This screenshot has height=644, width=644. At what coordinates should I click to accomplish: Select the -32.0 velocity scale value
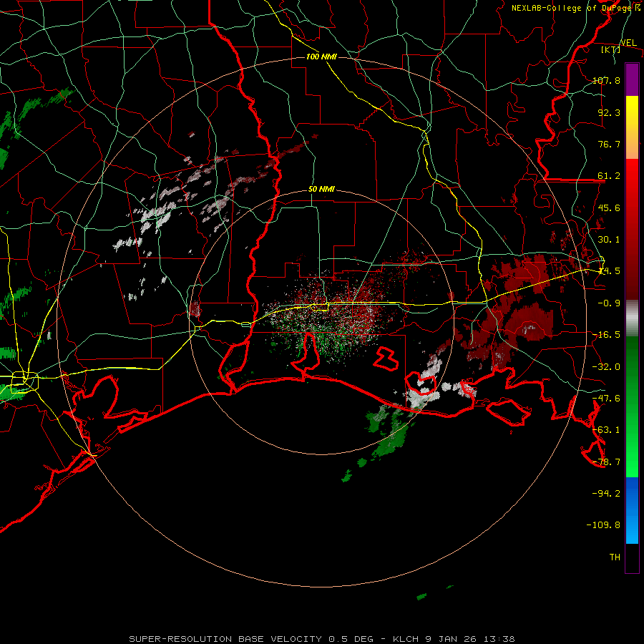click(606, 367)
